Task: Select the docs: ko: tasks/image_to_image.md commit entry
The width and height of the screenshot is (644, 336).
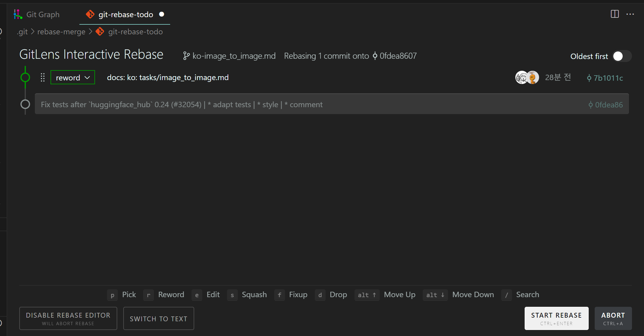Action: coord(168,78)
